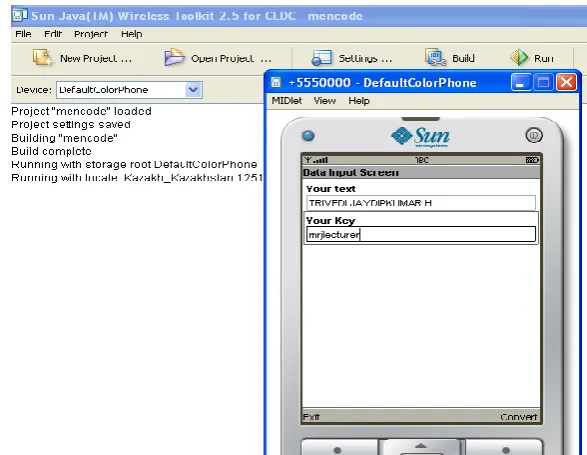This screenshot has width=587, height=455.
Task: Click the up arrow navigation key
Action: click(421, 446)
